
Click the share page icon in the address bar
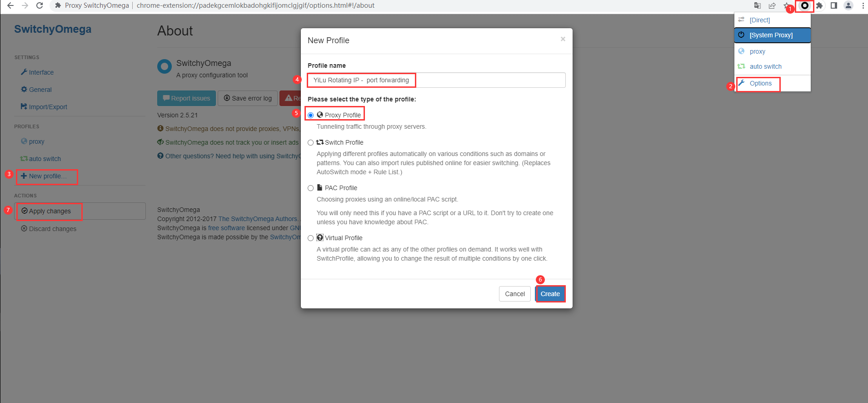tap(772, 5)
